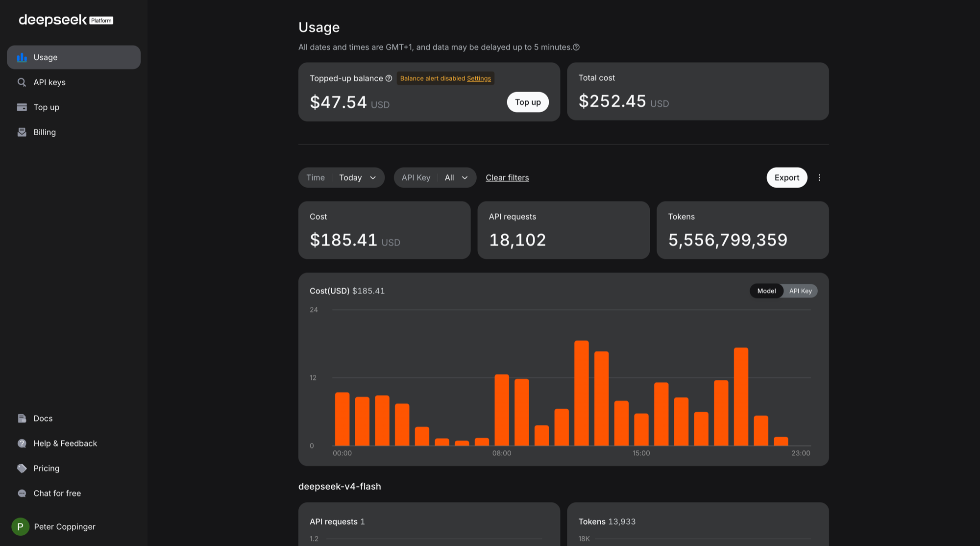Open the three-dot more options menu
This screenshot has width=980, height=546.
pyautogui.click(x=819, y=178)
